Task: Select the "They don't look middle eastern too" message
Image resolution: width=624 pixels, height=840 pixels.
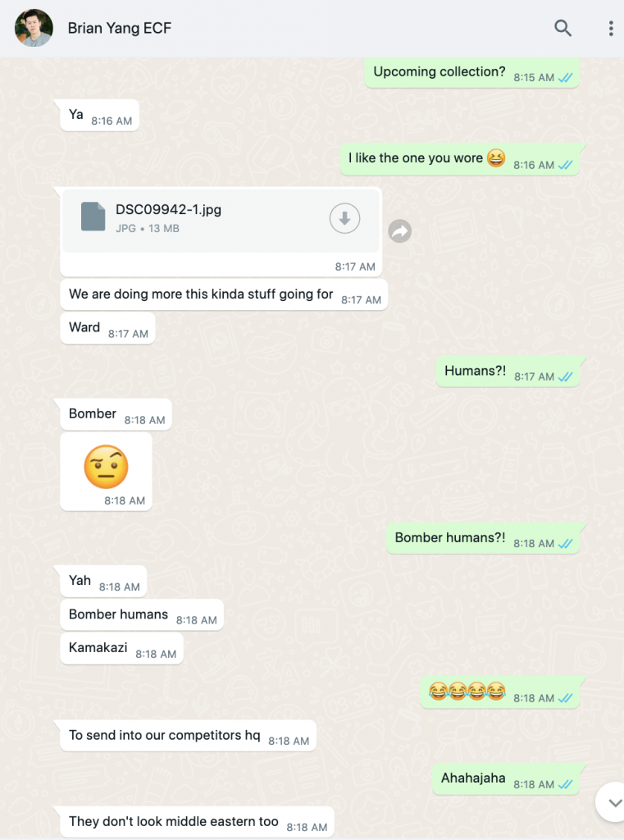Action: pyautogui.click(x=197, y=822)
